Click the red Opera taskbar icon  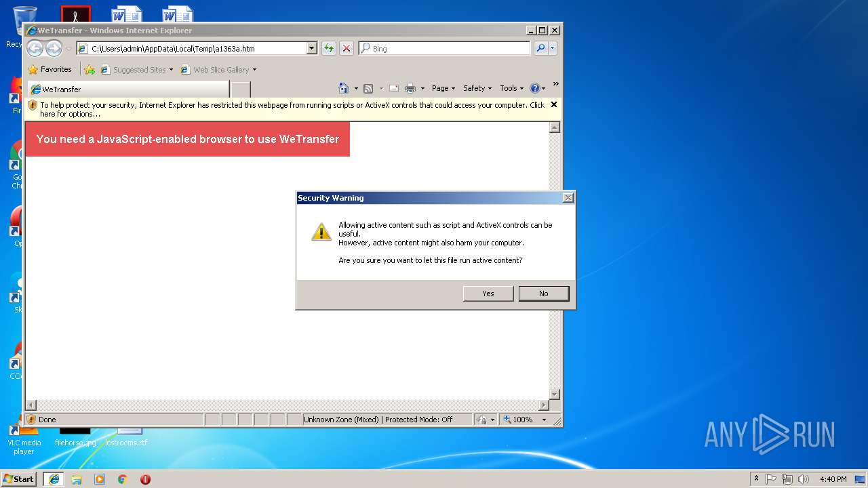pyautogui.click(x=145, y=479)
